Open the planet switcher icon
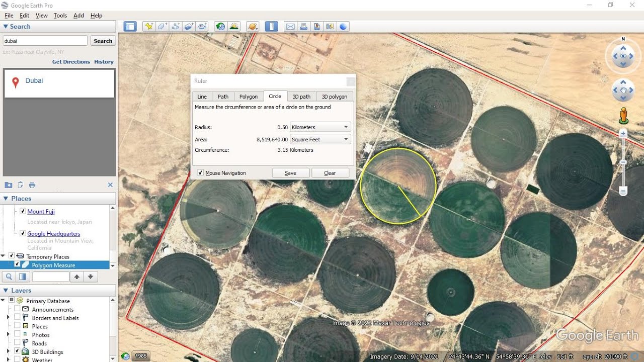Viewport: 644px width, 362px height. (x=253, y=27)
